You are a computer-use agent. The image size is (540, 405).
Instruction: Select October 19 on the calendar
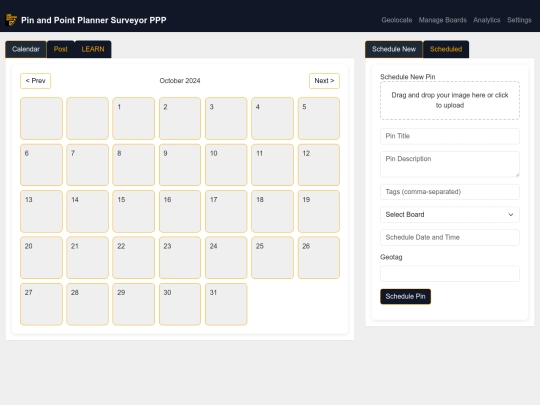319,211
